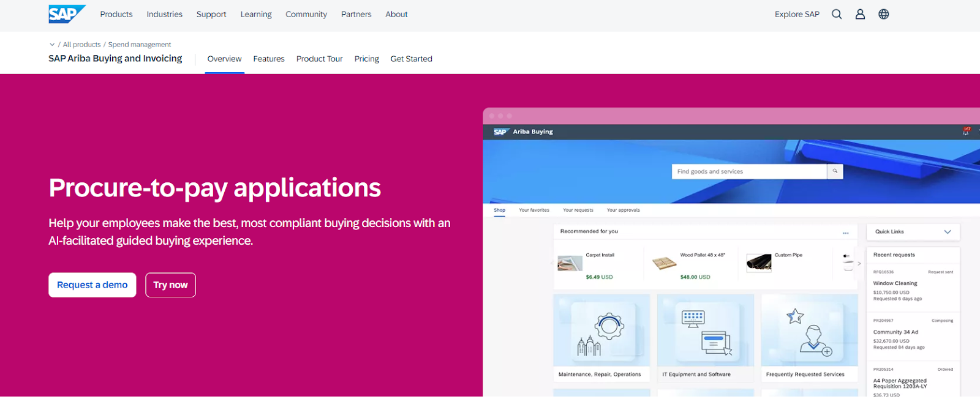
Task: Click the Request a demo button
Action: [x=92, y=285]
